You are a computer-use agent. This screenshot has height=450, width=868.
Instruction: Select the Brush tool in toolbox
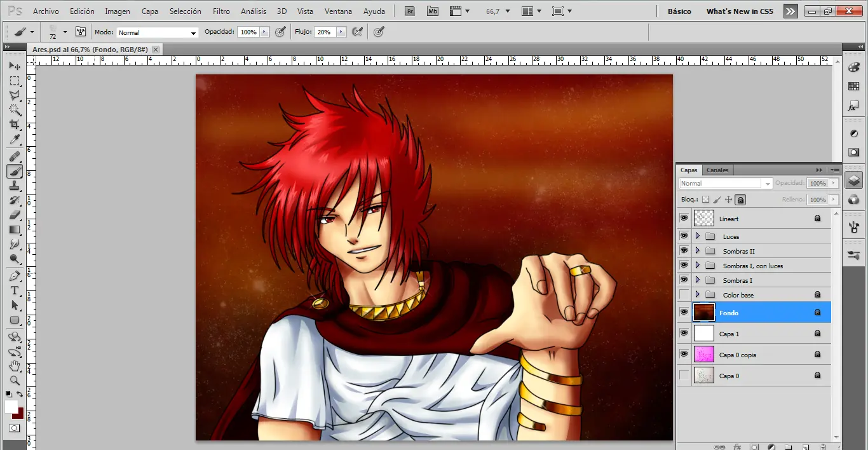[x=15, y=171]
